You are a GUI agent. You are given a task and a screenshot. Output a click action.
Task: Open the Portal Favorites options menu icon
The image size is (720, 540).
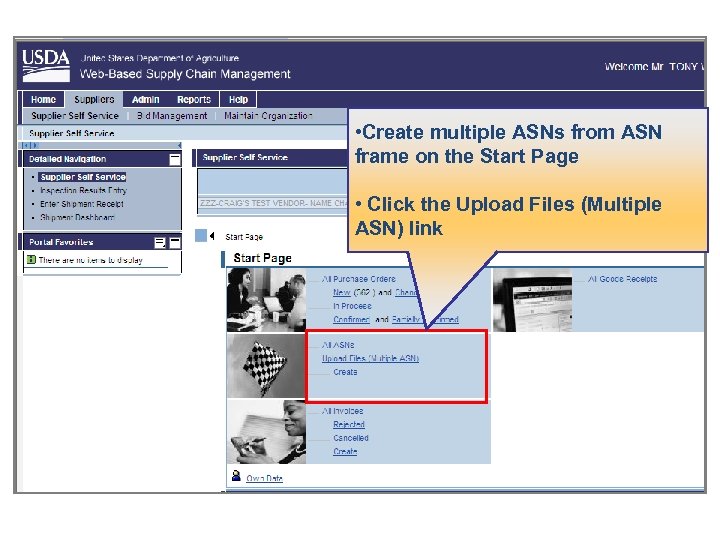pyautogui.click(x=160, y=242)
